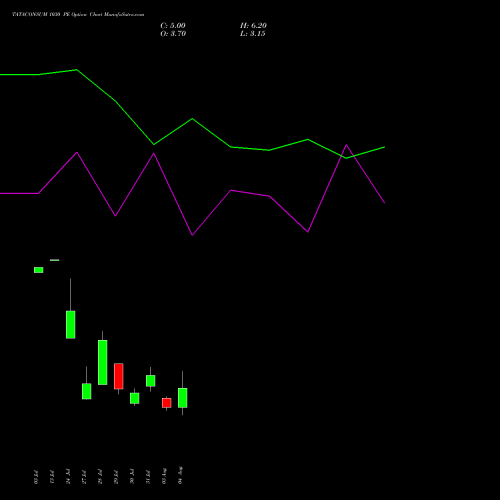Click the green candle above 30 Jul
The width and height of the screenshot is (500, 500).
click(135, 398)
